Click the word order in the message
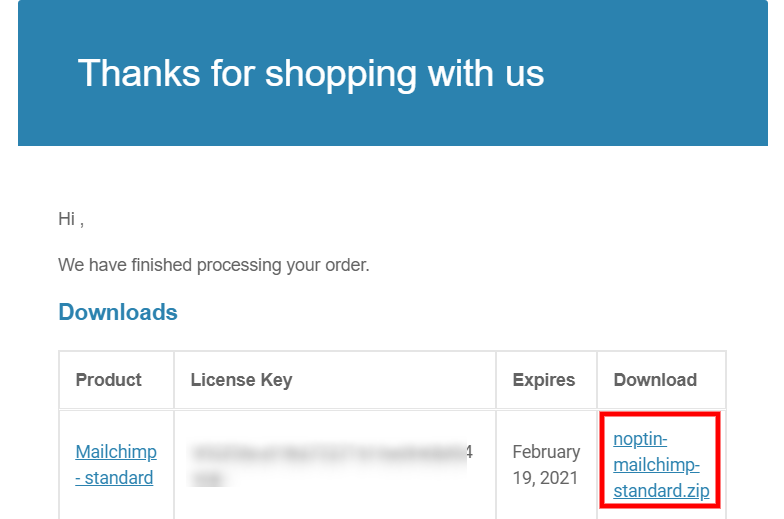Viewport: 784px width, 519px height. (x=343, y=265)
